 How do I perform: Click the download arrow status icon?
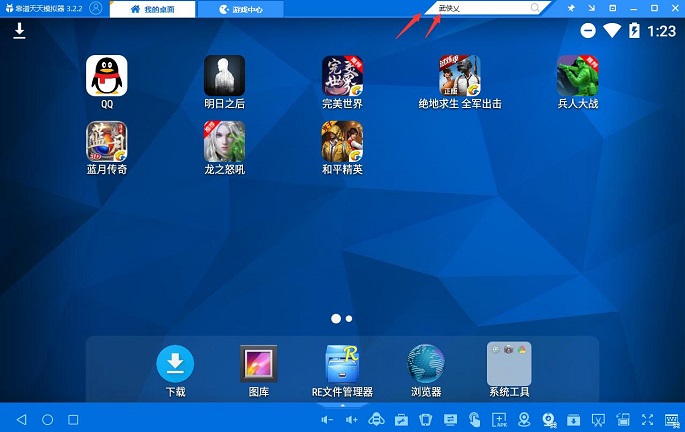[19, 31]
